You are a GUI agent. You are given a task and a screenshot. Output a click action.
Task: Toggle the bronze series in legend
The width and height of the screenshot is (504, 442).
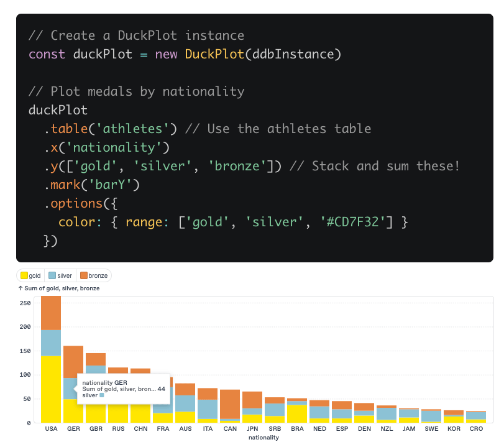coord(94,275)
